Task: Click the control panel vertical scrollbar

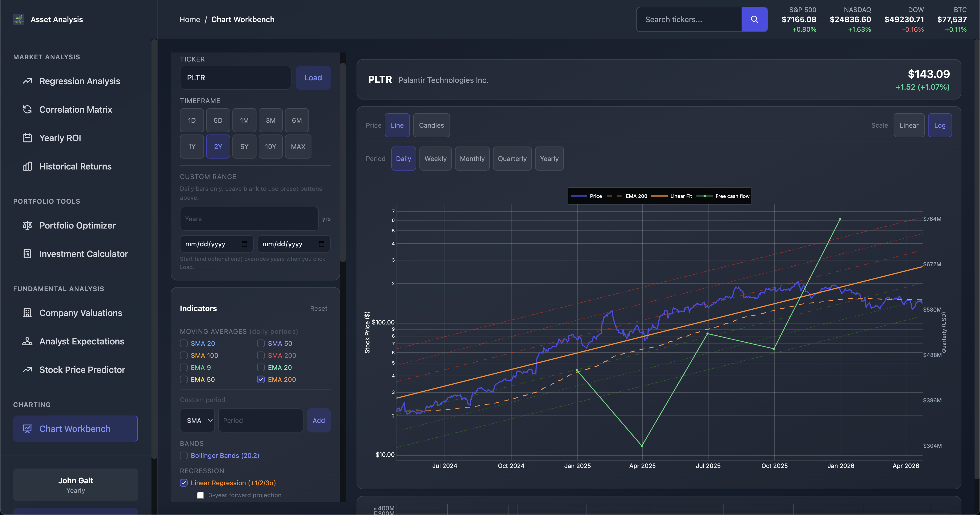Action: (x=343, y=163)
